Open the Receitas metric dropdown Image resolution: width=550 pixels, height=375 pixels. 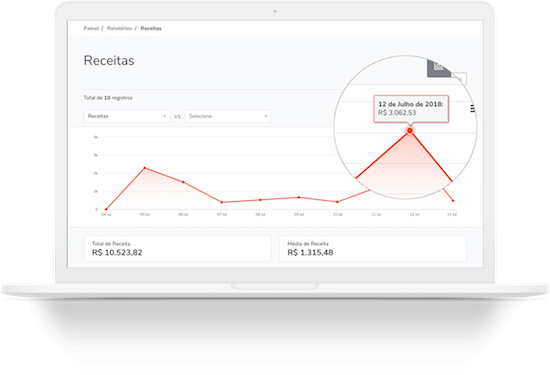127,116
